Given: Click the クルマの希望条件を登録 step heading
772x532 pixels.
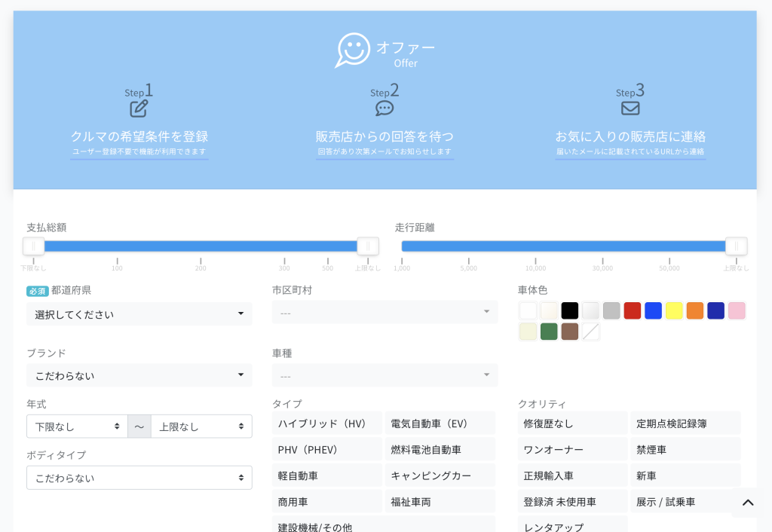Looking at the screenshot, I should point(139,136).
